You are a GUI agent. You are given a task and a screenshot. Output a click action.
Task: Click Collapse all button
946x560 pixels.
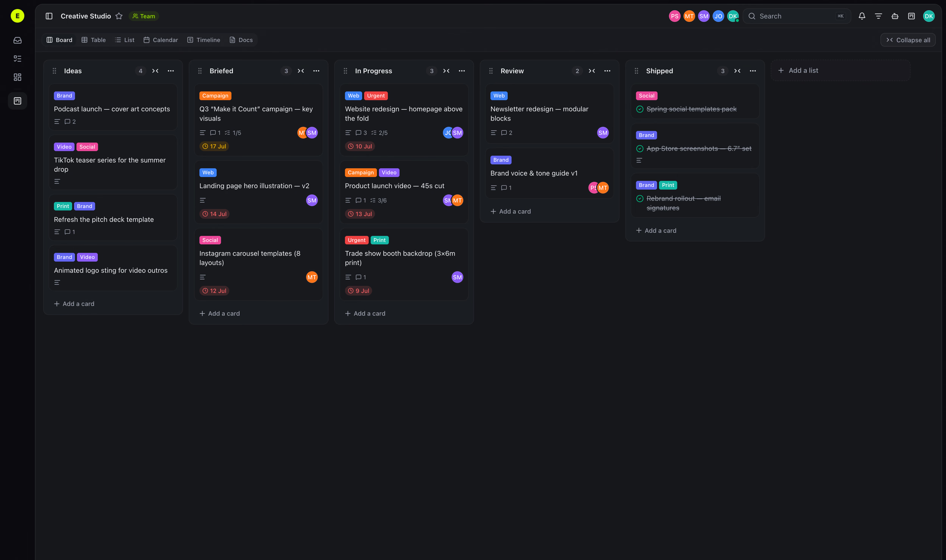point(908,40)
